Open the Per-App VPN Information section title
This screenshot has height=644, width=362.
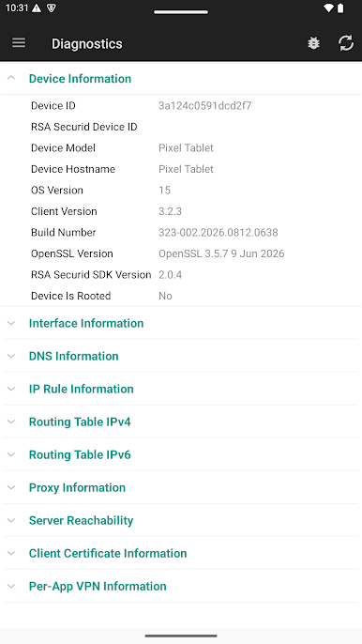(98, 586)
